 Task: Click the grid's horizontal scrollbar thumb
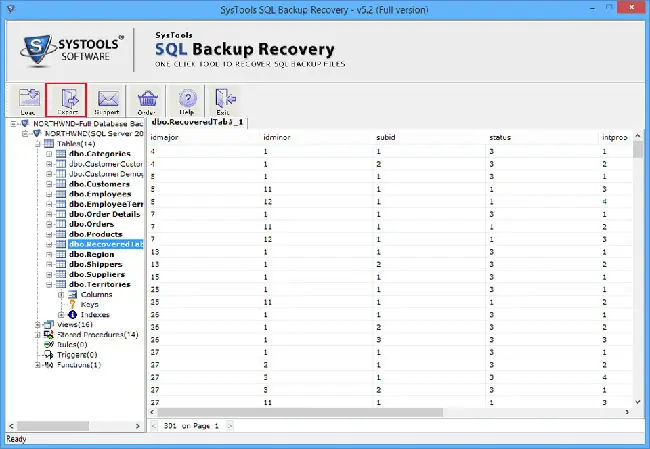(x=300, y=412)
